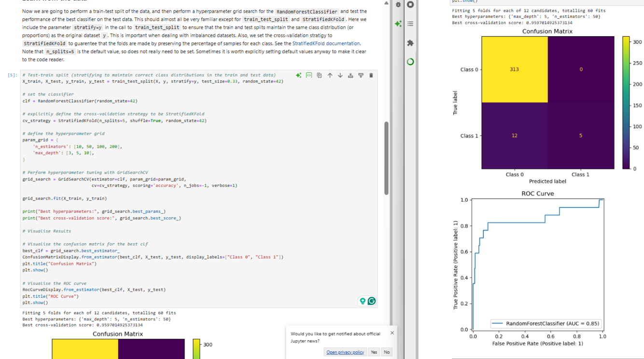Image resolution: width=644 pixels, height=359 pixels.
Task: Click the confusion matrix colorbar in right panel
Action: tap(626, 102)
